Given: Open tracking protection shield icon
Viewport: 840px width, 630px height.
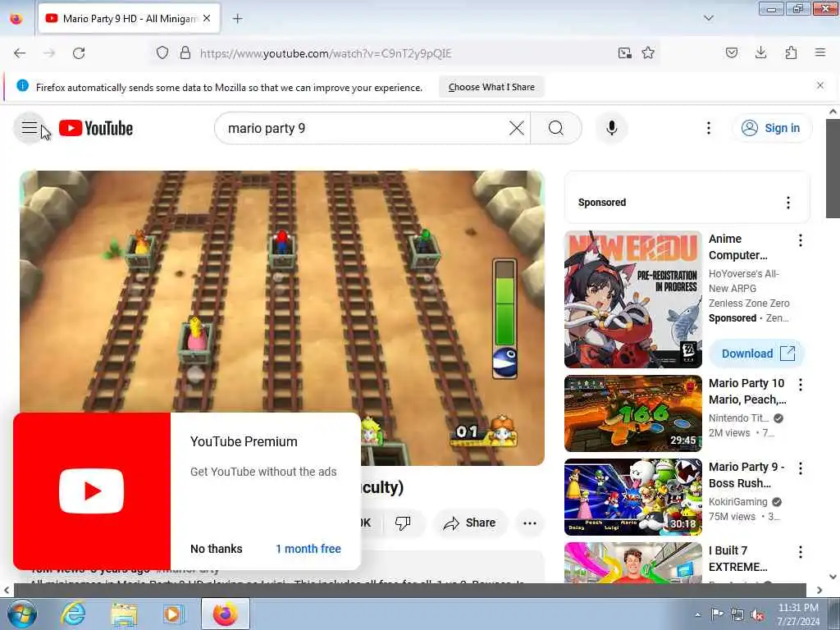Looking at the screenshot, I should click(x=162, y=53).
